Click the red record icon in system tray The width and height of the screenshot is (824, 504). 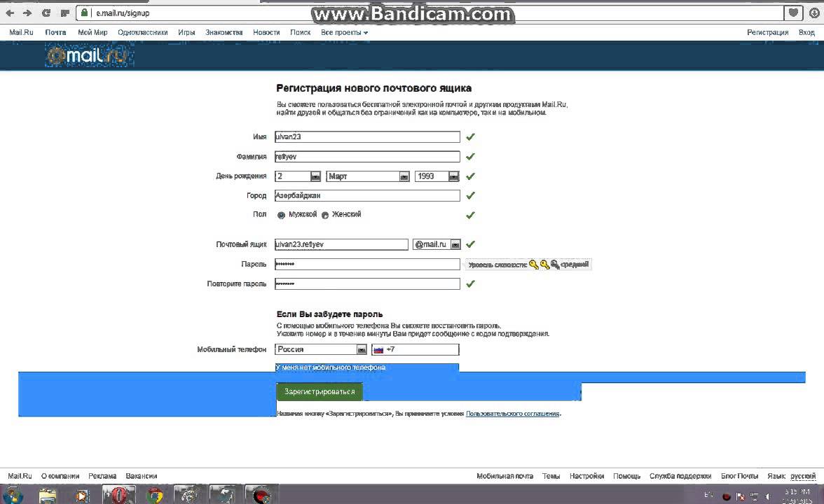click(x=726, y=496)
